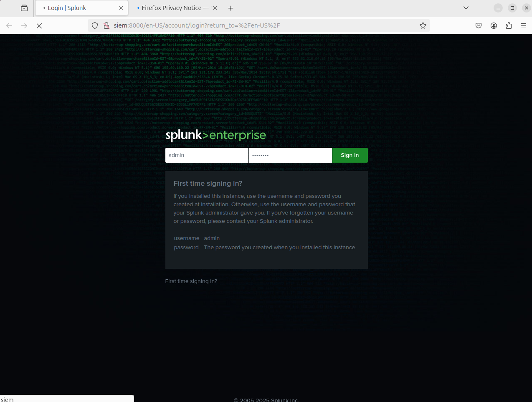Click the Firefox View recent browsing icon
The image size is (532, 402).
(24, 8)
